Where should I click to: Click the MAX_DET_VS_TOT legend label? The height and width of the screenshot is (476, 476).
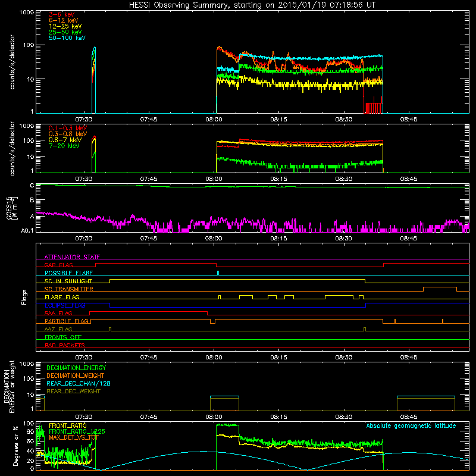pos(74,437)
